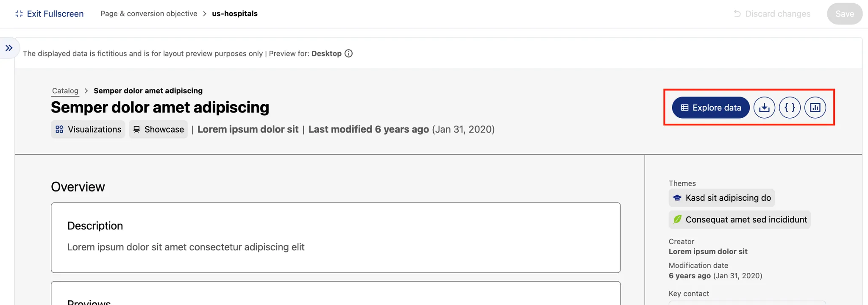Expand the sidebar with double chevron

[x=9, y=48]
